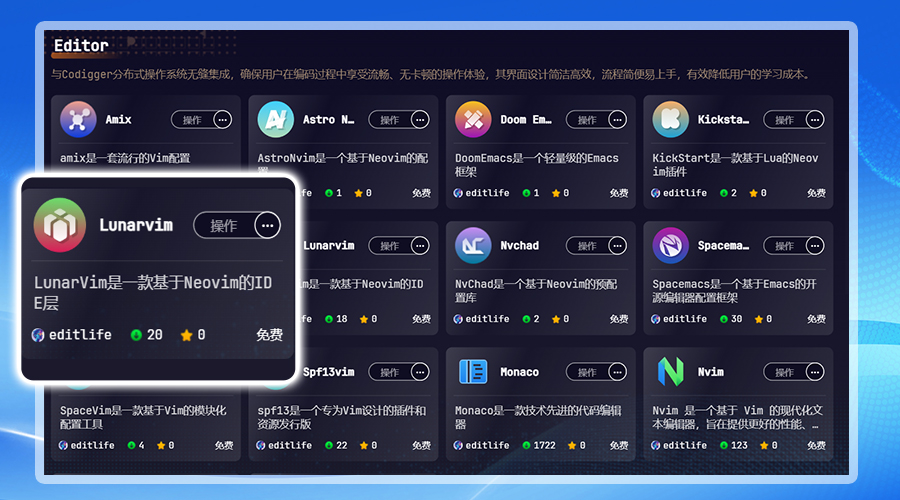Click the 操作 button on Monaco card

[x=587, y=372]
